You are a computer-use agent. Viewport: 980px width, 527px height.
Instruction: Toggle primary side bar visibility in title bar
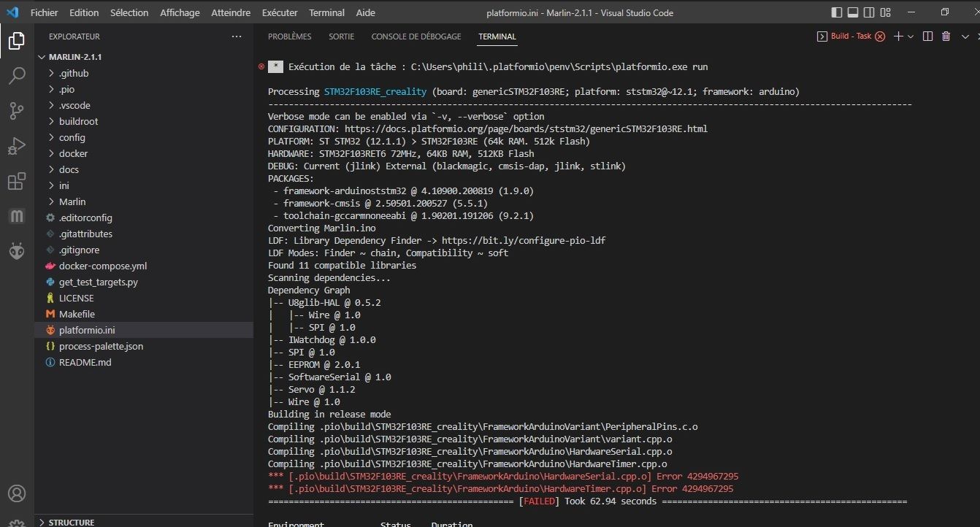(x=837, y=12)
